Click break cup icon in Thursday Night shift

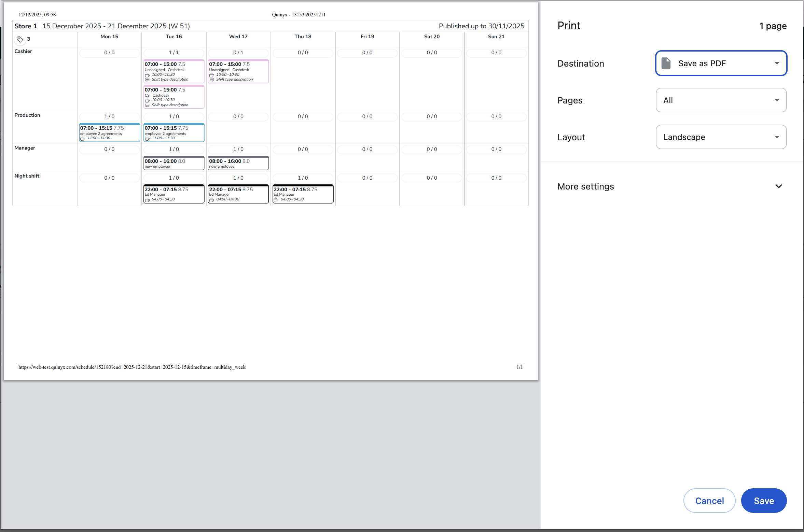click(x=276, y=199)
